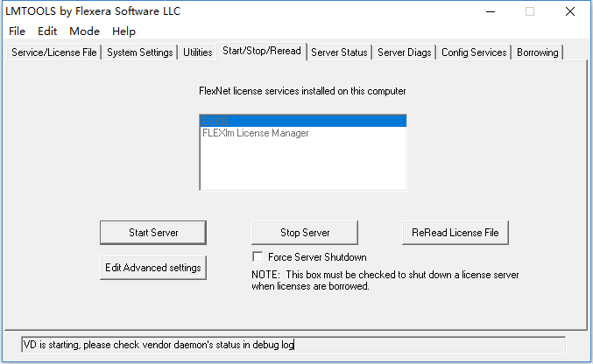The image size is (593, 364).
Task: Open the Server Diags tab
Action: 405,52
